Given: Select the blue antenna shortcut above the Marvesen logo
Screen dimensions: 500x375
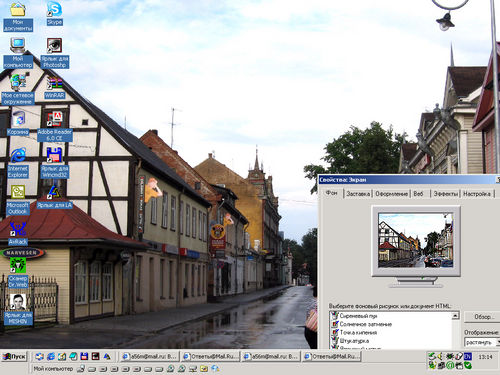Looking at the screenshot, I should (x=18, y=233).
